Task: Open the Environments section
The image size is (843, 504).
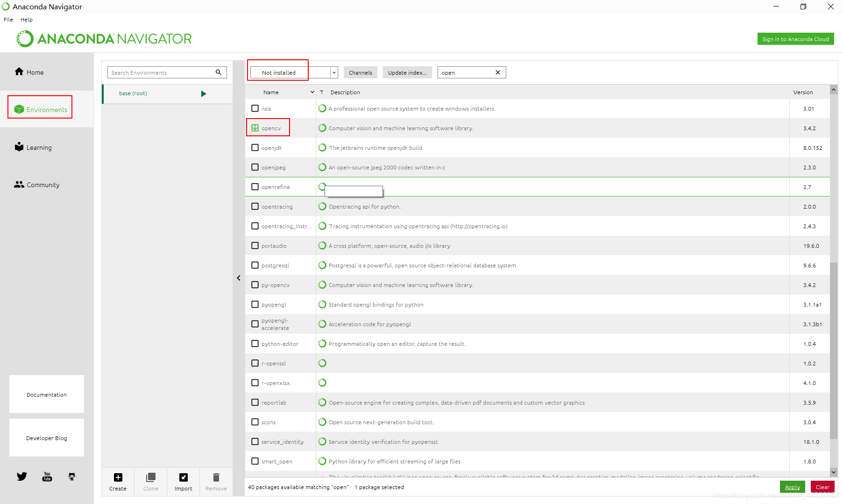Action: (41, 109)
